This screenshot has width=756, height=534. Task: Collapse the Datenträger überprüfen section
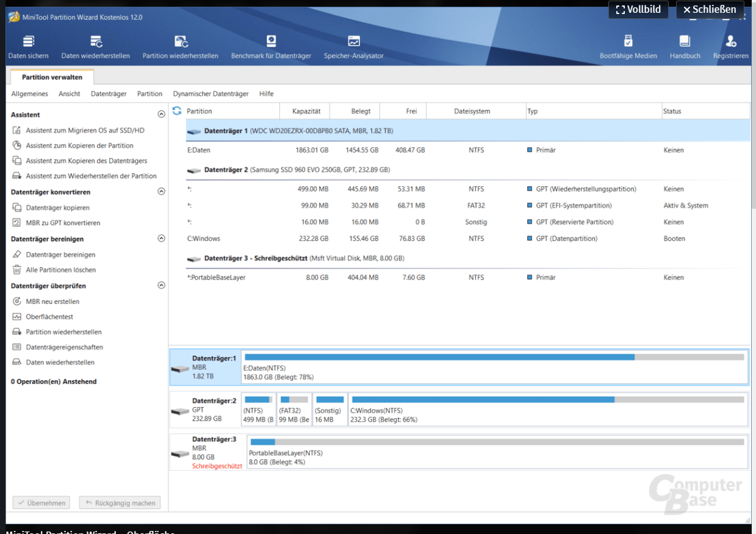point(161,285)
